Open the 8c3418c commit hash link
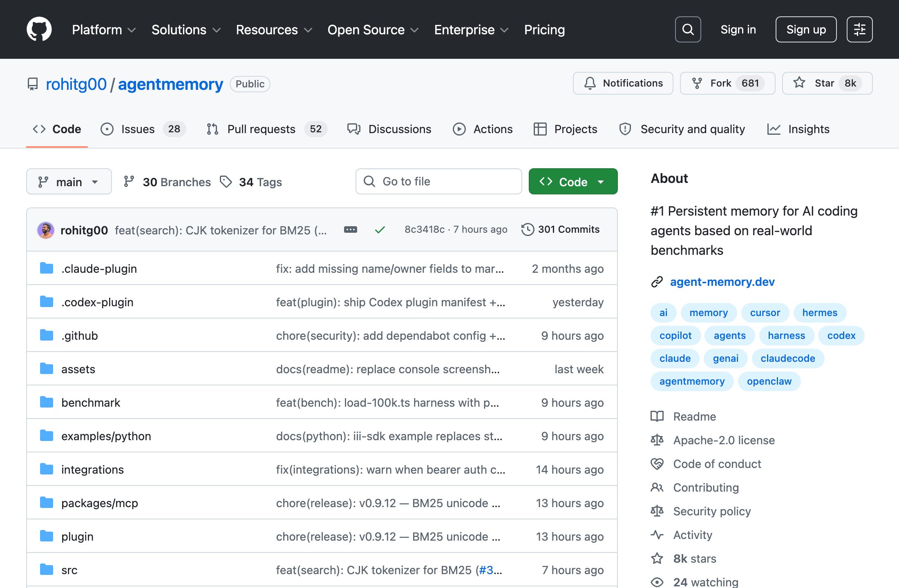Viewport: 899px width, 588px height. (425, 229)
